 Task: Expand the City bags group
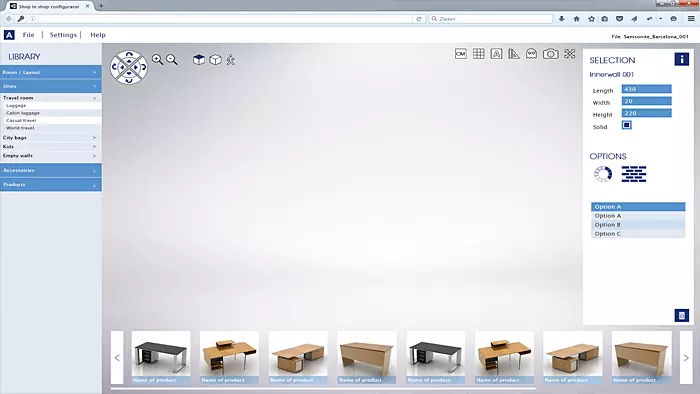click(x=51, y=137)
